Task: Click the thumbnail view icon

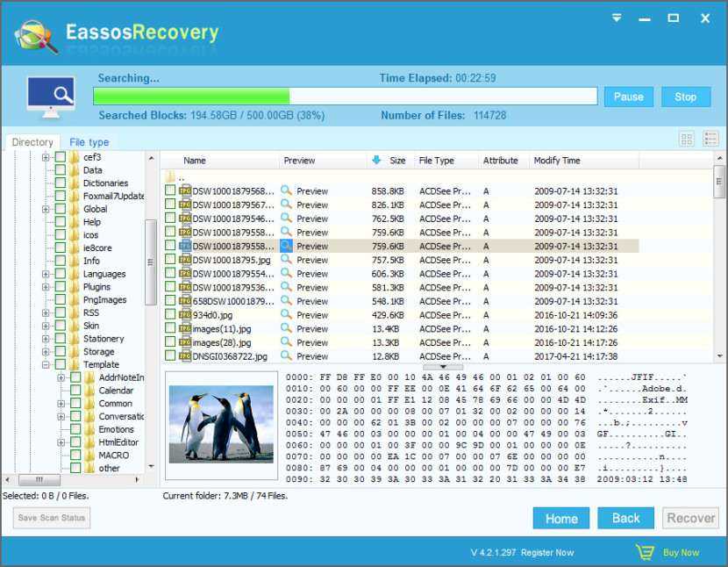Action: pos(687,140)
